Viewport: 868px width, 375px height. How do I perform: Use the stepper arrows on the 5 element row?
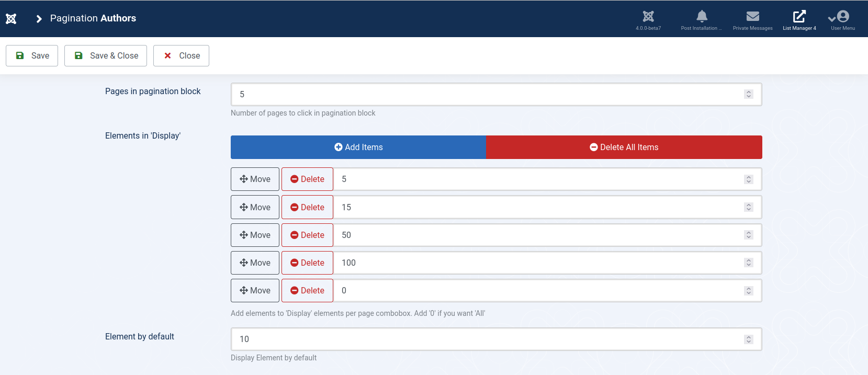pyautogui.click(x=749, y=179)
